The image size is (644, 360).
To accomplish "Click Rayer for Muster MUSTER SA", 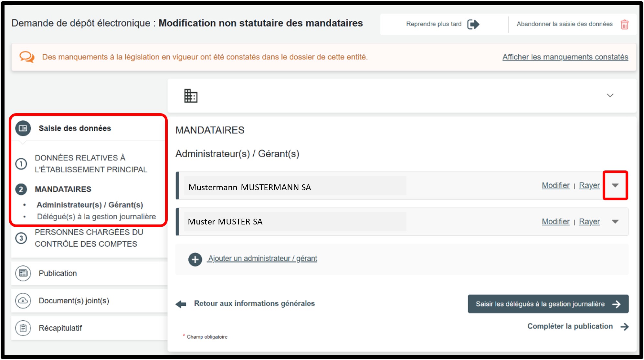I will 589,222.
